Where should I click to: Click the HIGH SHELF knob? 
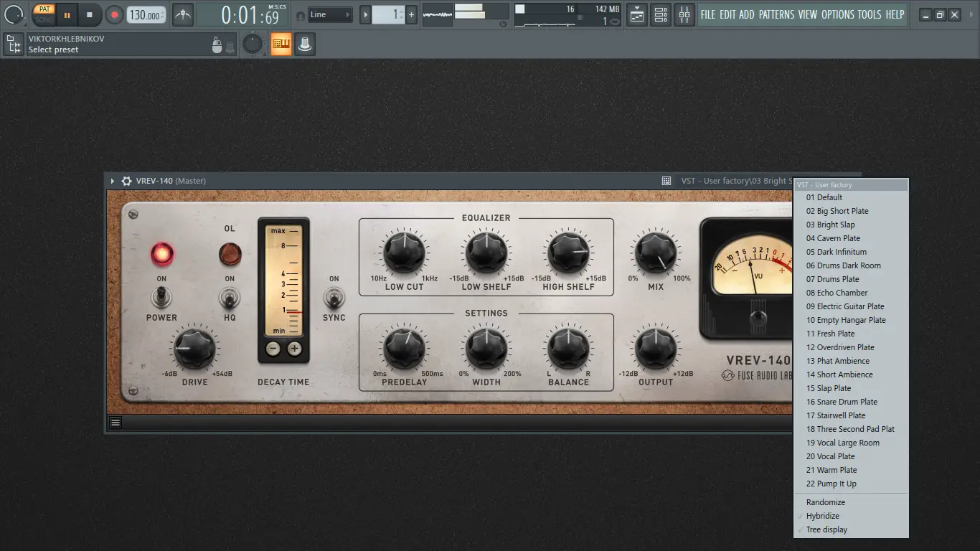click(568, 253)
